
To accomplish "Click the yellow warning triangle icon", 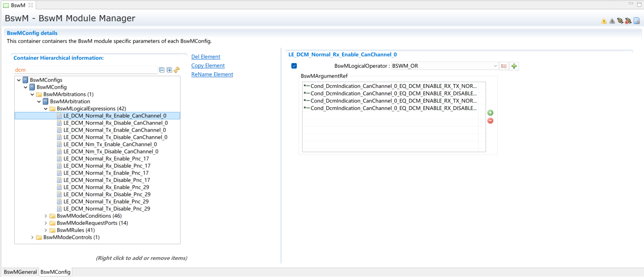I will 604,21.
